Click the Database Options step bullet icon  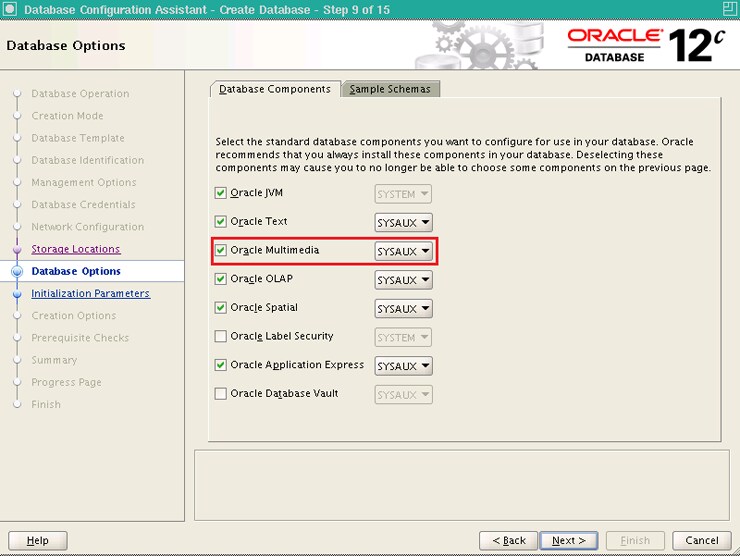coord(17,271)
